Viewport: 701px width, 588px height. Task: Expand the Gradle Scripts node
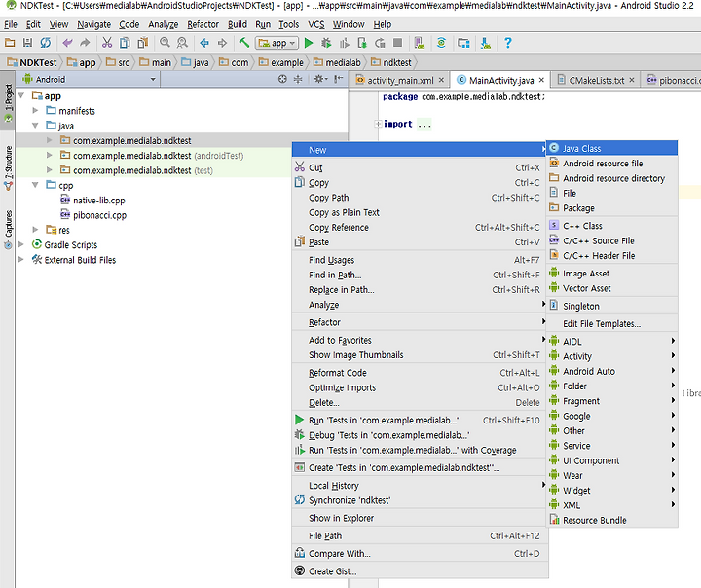21,244
